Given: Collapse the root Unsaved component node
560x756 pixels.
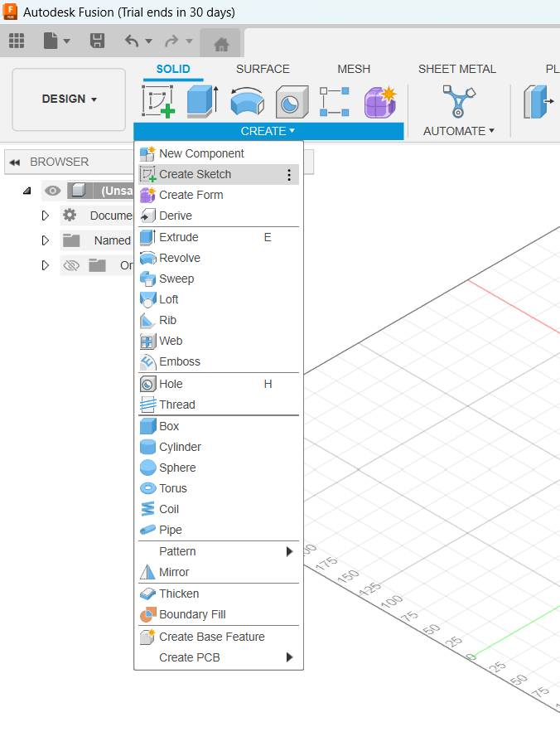Looking at the screenshot, I should click(27, 191).
